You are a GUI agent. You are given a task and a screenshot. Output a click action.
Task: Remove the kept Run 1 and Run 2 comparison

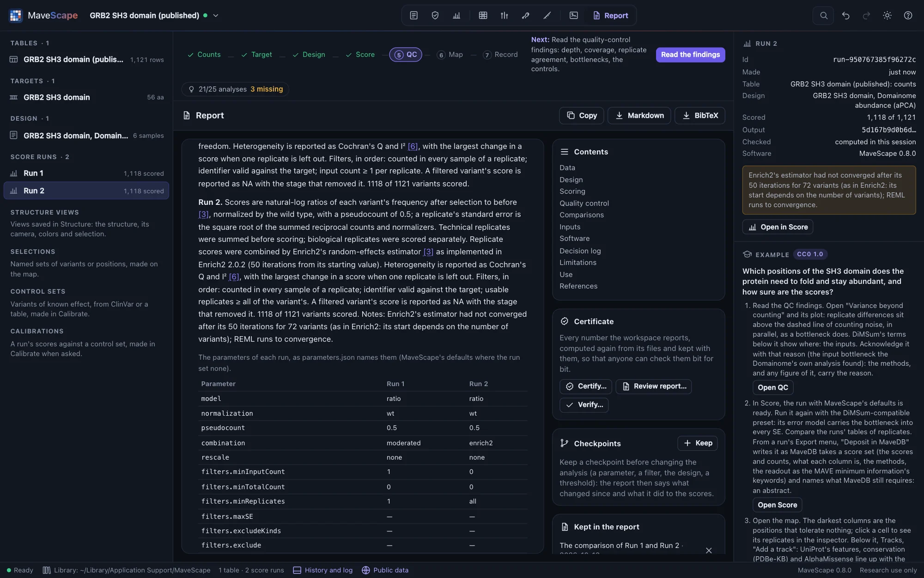[x=709, y=550]
